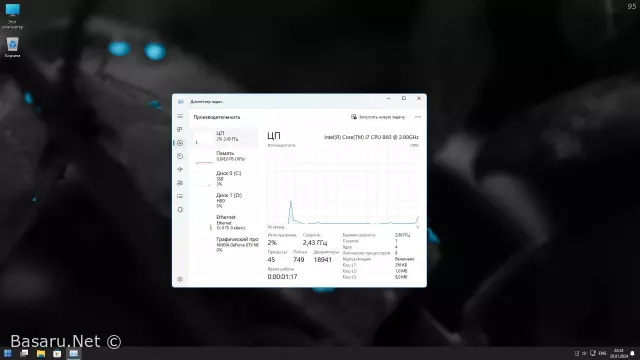The width and height of the screenshot is (640, 360).
Task: Select the Ethernet performance entry
Action: pos(226,222)
